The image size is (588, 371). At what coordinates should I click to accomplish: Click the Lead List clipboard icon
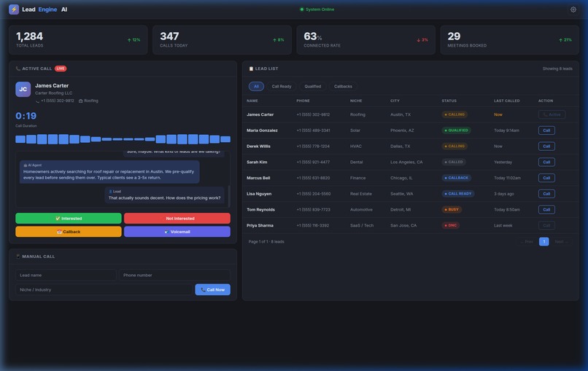point(251,69)
